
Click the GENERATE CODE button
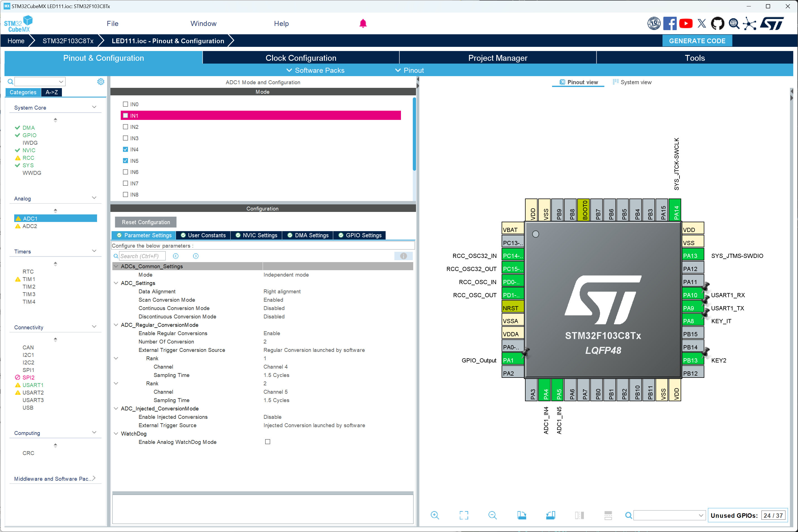tap(697, 41)
